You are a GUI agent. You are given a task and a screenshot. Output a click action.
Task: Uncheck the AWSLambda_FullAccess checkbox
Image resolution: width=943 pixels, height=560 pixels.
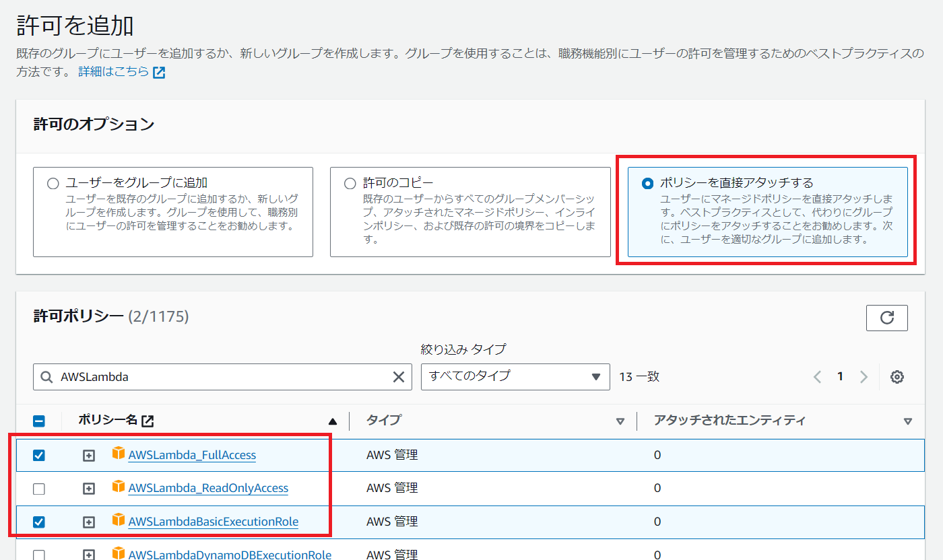(39, 455)
